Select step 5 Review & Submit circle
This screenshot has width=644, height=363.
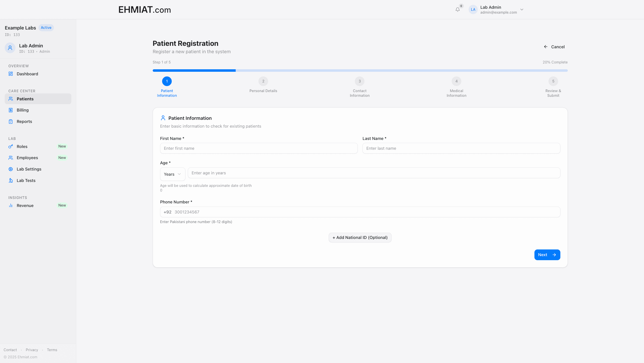point(553,81)
